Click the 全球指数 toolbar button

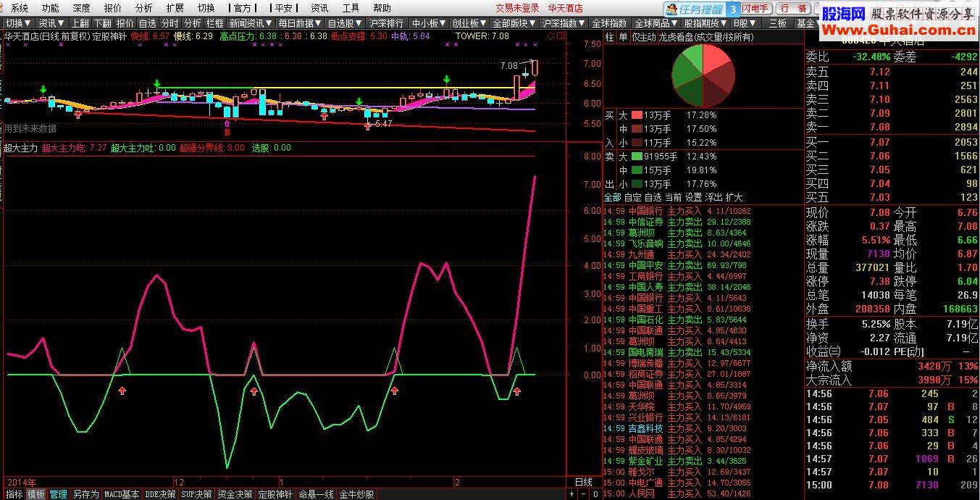click(x=610, y=23)
